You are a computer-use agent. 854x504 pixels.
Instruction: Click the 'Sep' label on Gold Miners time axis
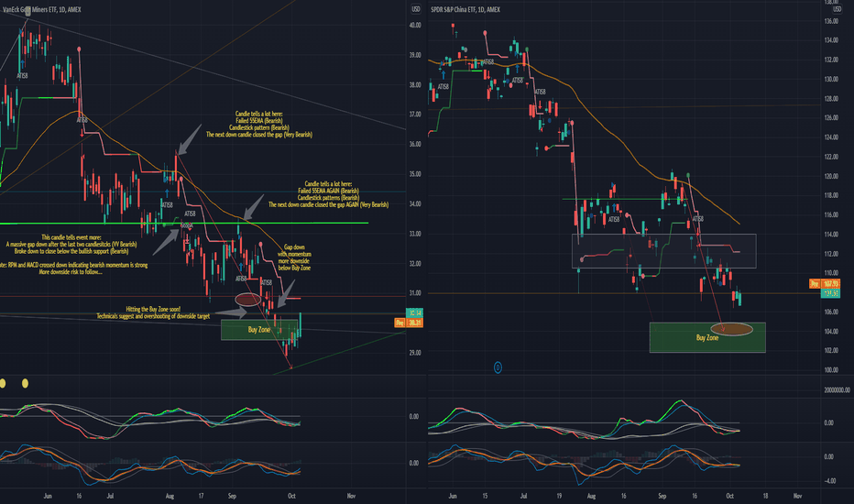click(x=232, y=496)
